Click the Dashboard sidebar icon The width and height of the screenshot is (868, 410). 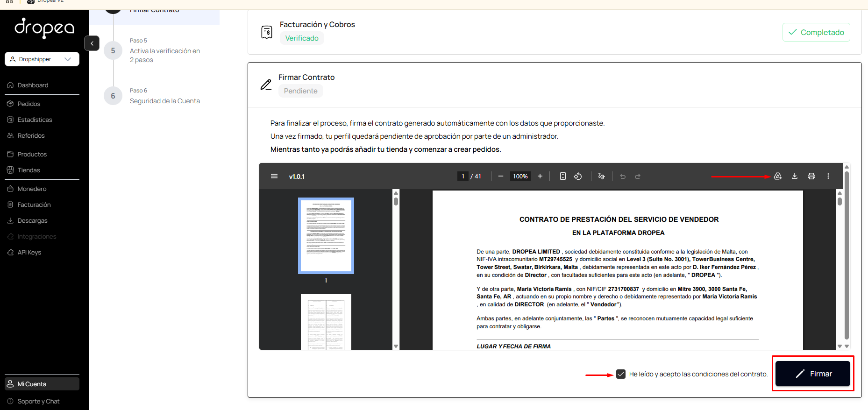10,85
